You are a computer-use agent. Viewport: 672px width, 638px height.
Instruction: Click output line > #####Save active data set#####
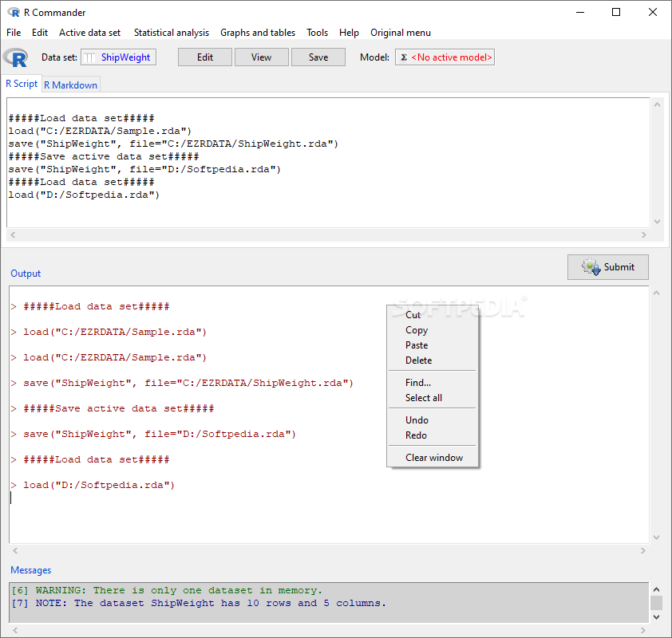pos(113,408)
